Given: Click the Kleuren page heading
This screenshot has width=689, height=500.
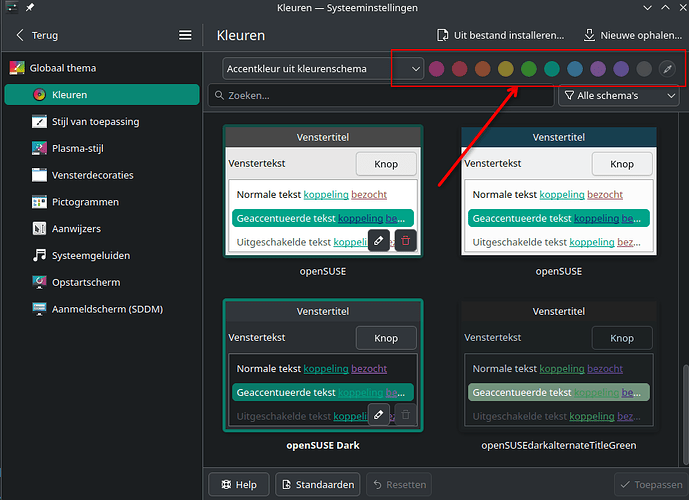Looking at the screenshot, I should coord(241,35).
